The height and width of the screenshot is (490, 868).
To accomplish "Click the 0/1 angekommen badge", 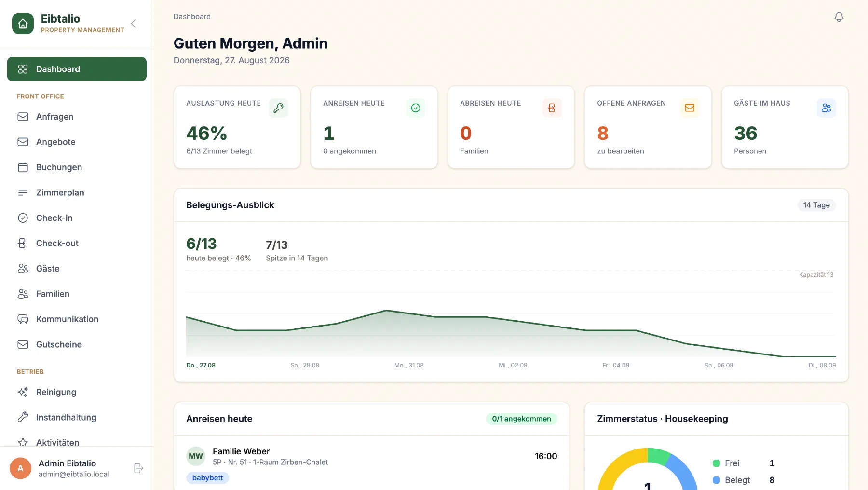I will 521,419.
